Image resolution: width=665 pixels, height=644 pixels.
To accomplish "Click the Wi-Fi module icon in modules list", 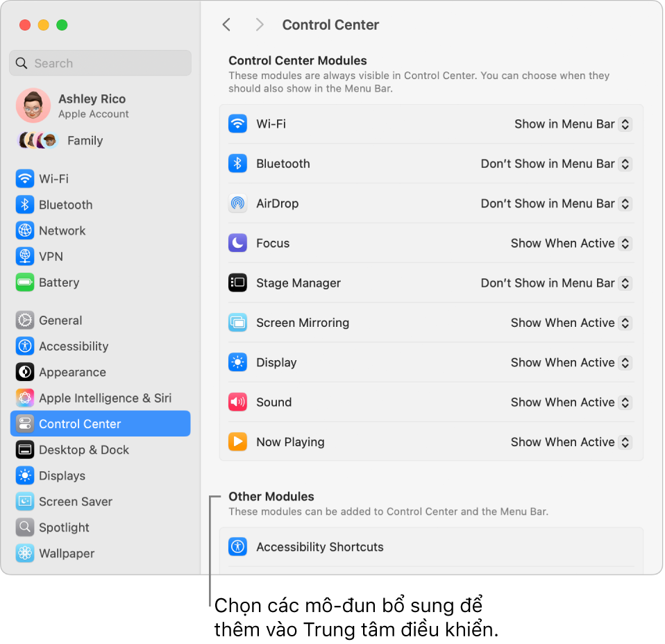I will point(237,124).
